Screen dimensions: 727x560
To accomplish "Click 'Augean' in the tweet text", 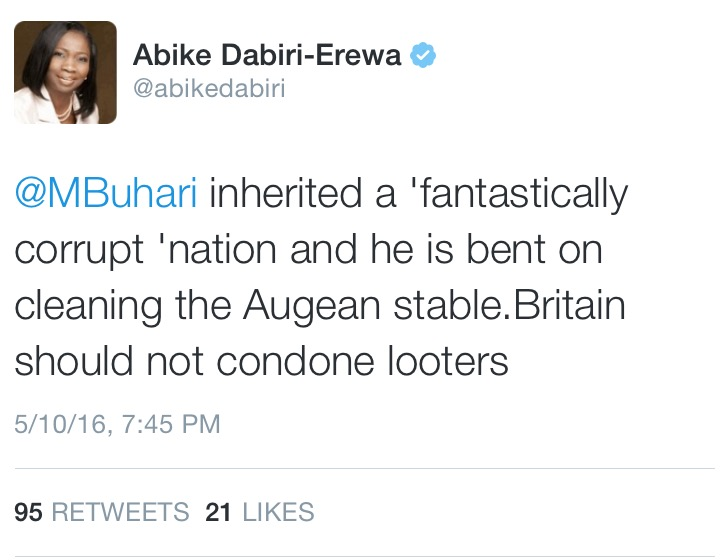I will pos(312,307).
